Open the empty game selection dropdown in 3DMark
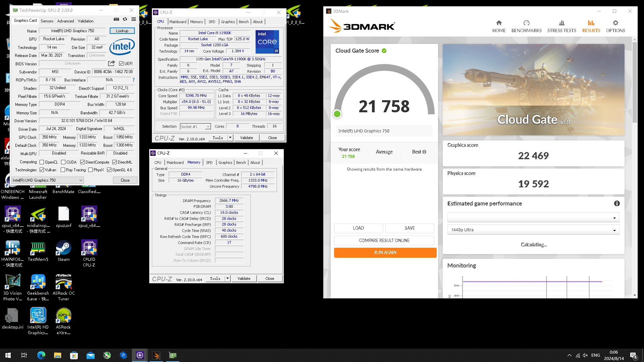Screen dimensions: 644x362 [x=533, y=218]
